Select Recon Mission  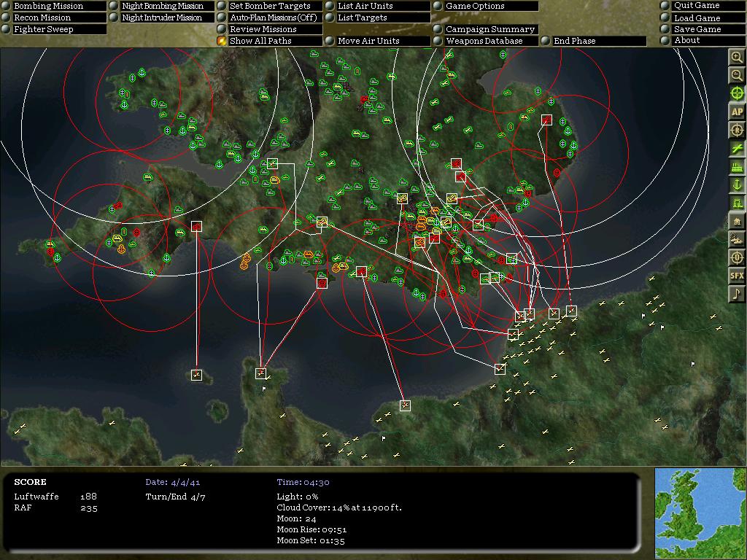(53, 17)
